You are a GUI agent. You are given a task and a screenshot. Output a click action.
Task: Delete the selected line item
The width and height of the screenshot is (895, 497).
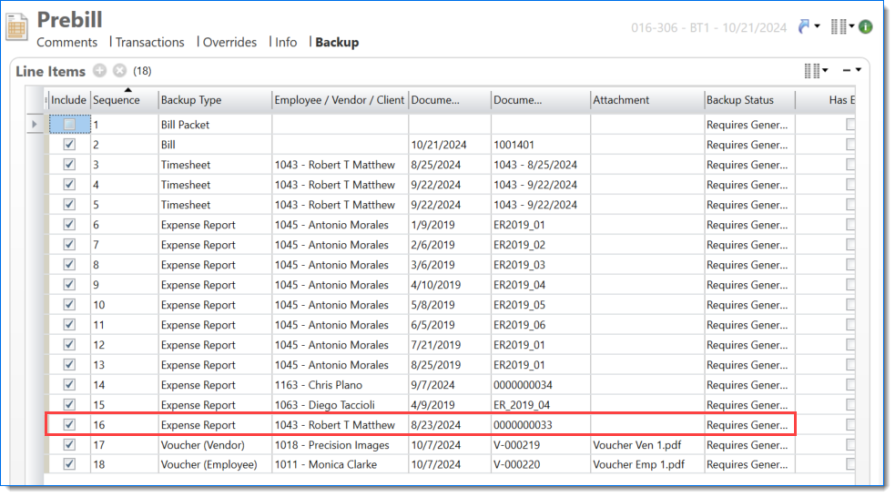[119, 71]
